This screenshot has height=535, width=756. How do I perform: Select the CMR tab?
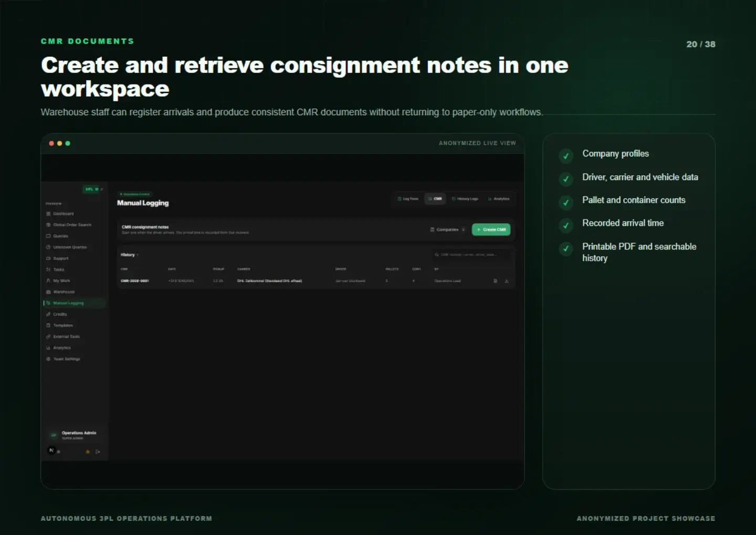(x=435, y=199)
